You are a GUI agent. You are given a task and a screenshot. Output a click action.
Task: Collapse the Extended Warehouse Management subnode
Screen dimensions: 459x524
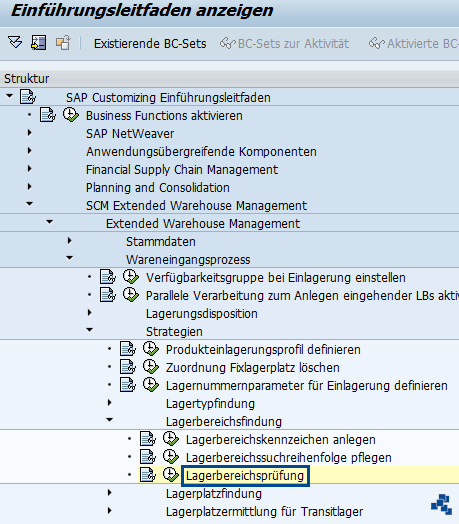click(49, 222)
